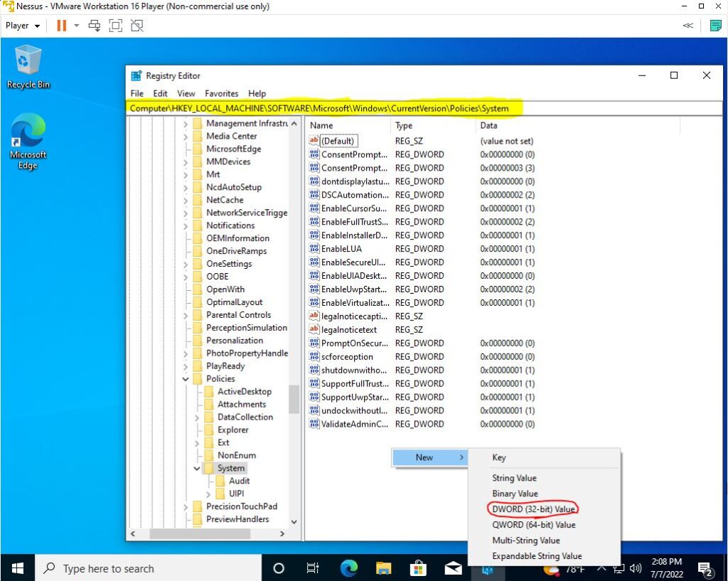The width and height of the screenshot is (728, 581).
Task: Click the Data column header
Action: click(x=577, y=125)
